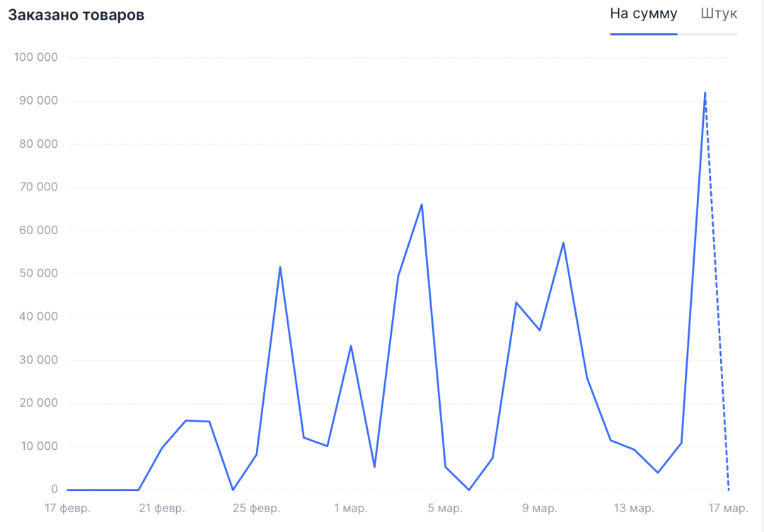Click the chart peak near 43 000
The image size is (764, 532).
(x=516, y=303)
